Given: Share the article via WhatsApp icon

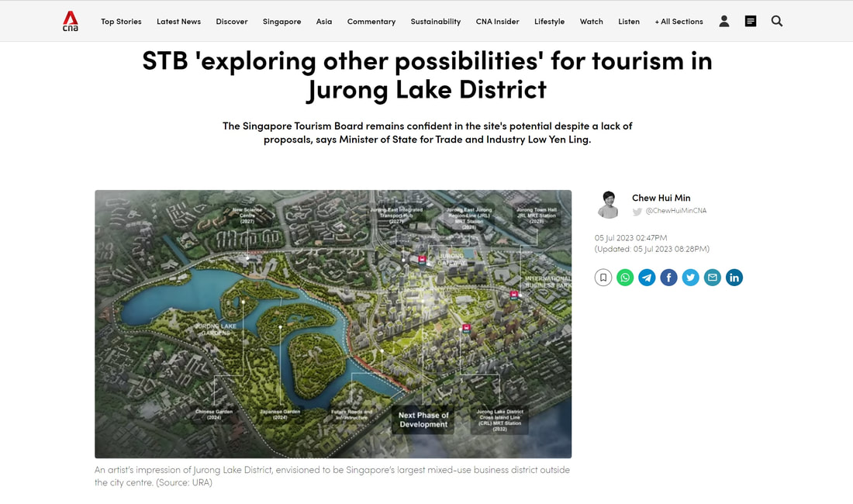Looking at the screenshot, I should click(625, 278).
